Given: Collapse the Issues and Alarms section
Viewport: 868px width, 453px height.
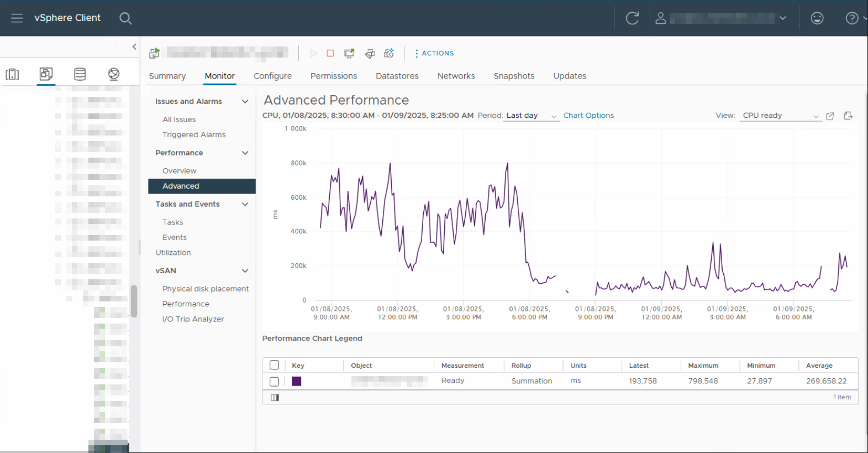Looking at the screenshot, I should pos(245,101).
